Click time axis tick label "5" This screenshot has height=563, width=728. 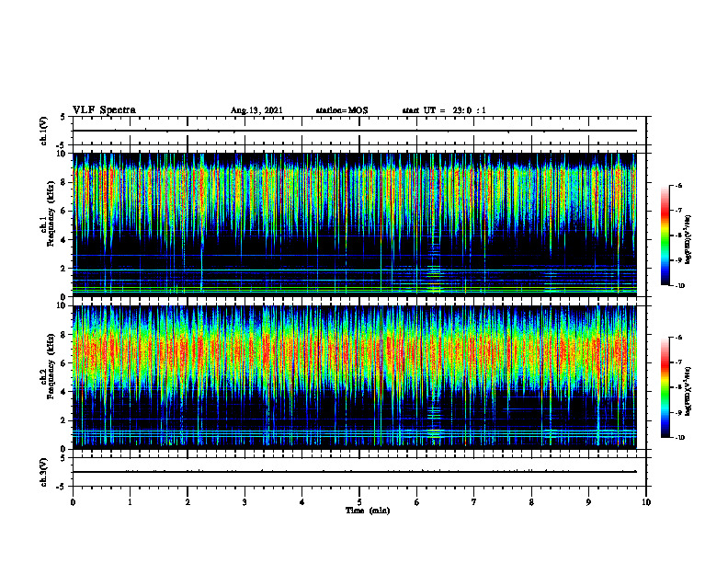(x=359, y=502)
